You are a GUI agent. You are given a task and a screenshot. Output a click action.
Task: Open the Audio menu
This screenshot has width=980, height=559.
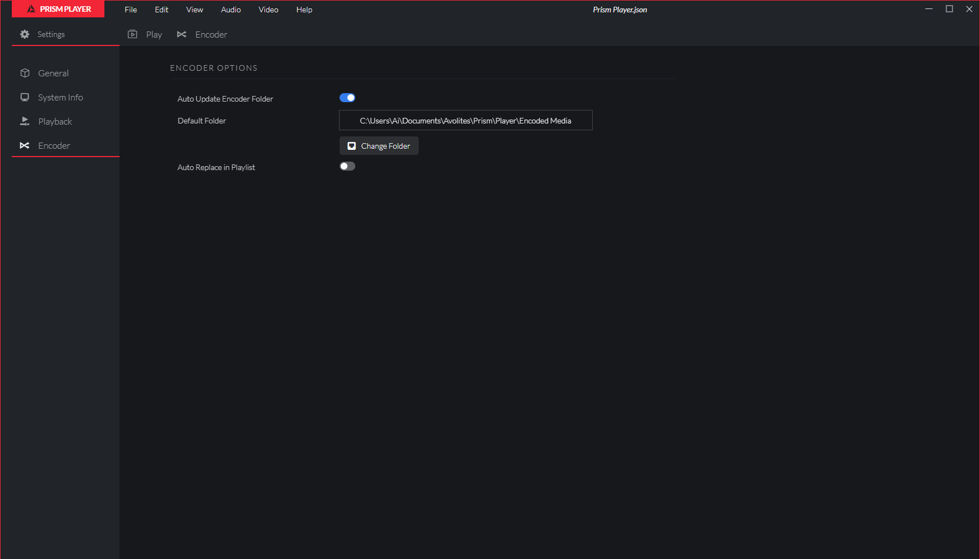click(x=230, y=10)
